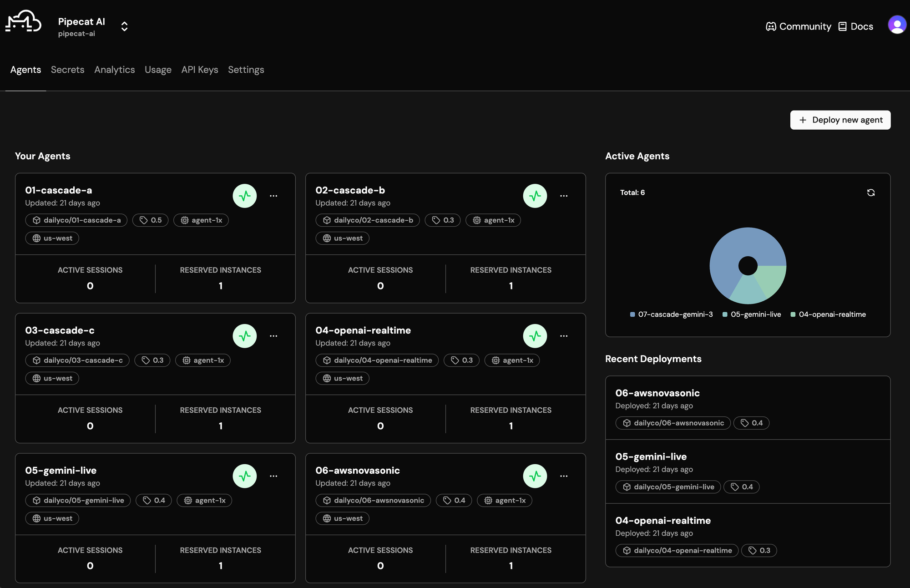Viewport: 910px width, 588px height.
Task: Click the refresh icon in Active Agents
Action: click(x=870, y=193)
